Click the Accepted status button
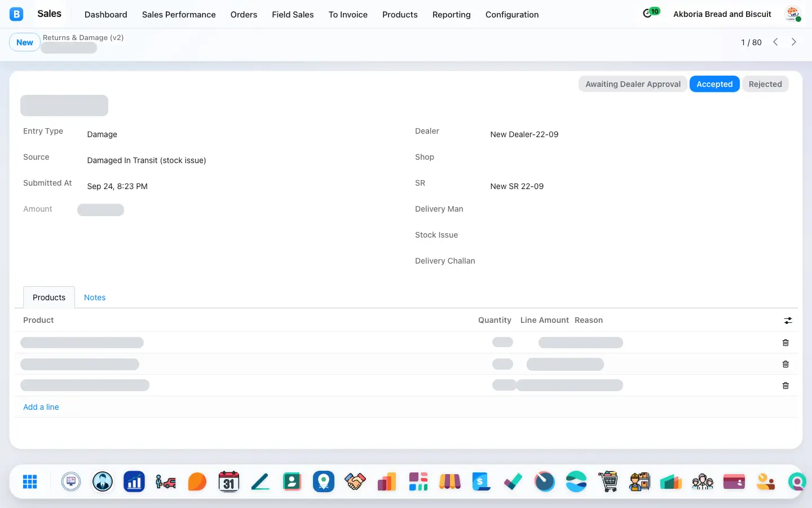Screen dimensions: 812x508 [714, 84]
